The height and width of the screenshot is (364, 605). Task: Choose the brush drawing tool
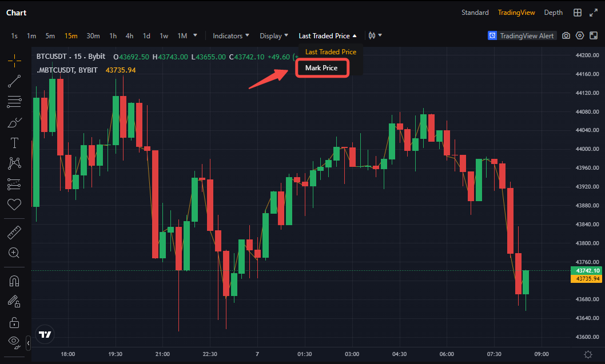tap(15, 122)
